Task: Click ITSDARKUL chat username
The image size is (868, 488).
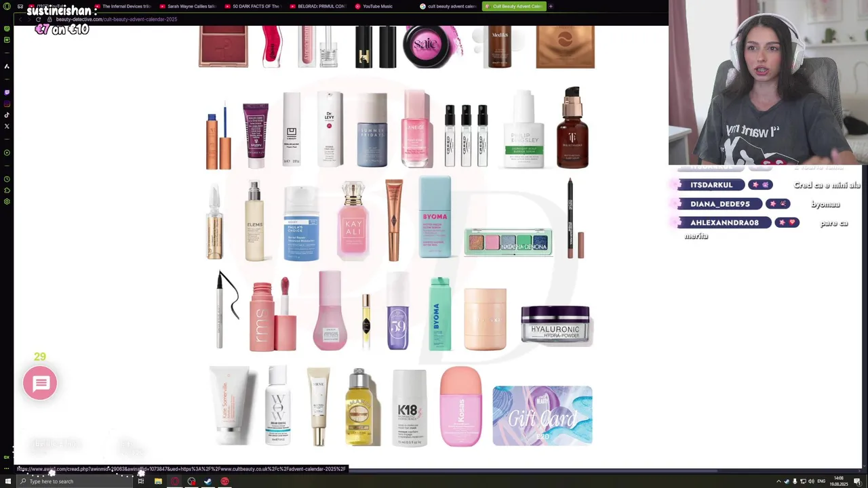Action: coord(711,185)
